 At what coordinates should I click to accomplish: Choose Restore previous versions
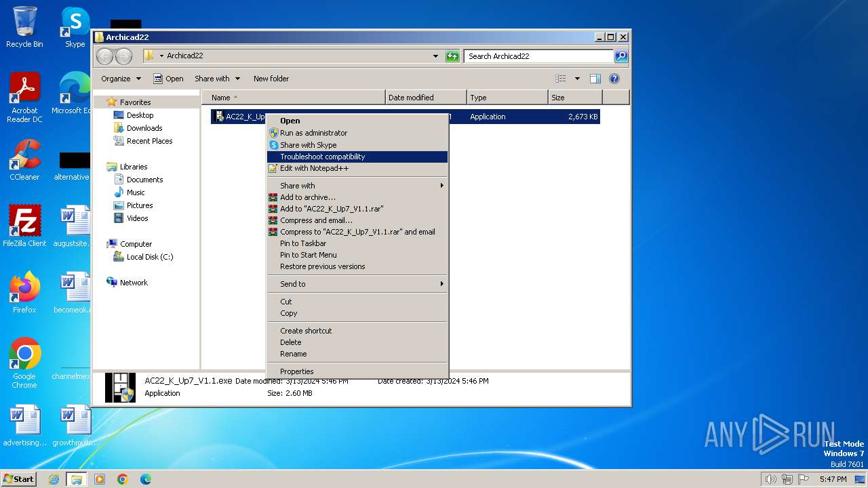[357, 266]
